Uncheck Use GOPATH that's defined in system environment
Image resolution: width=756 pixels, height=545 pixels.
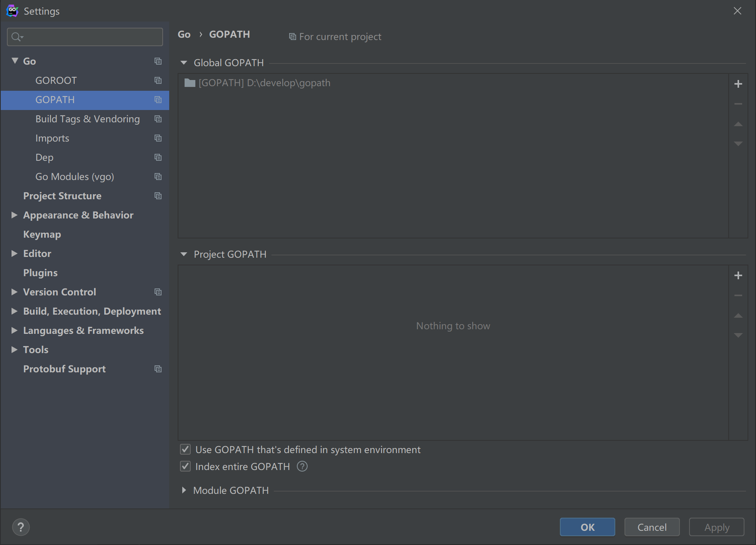185,449
